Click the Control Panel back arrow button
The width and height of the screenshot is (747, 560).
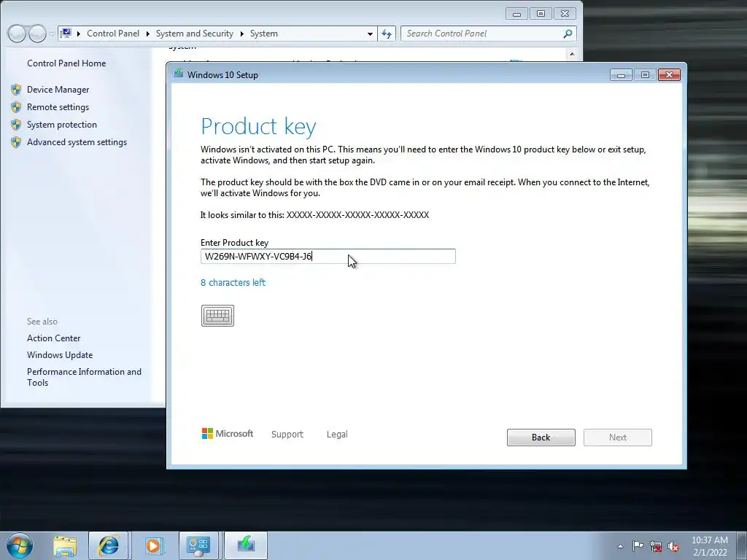pyautogui.click(x=18, y=34)
